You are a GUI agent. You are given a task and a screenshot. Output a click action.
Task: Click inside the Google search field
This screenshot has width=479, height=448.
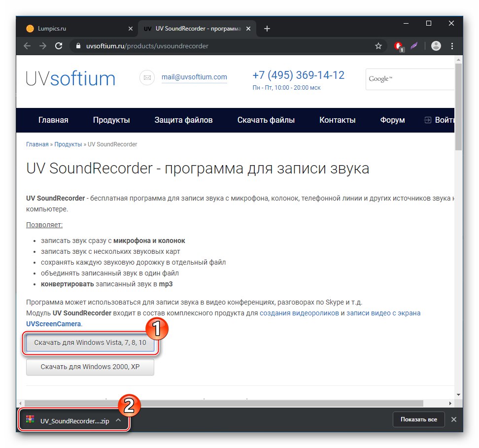[x=410, y=79]
